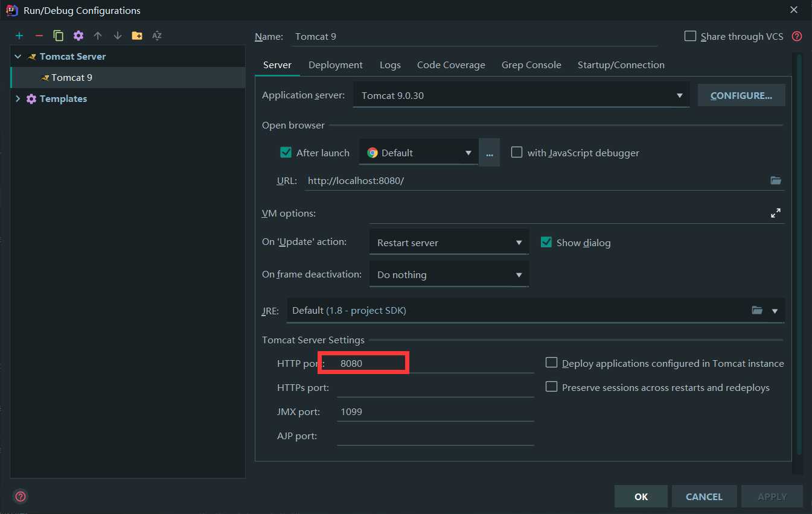Expand VM options field icon

click(x=776, y=213)
